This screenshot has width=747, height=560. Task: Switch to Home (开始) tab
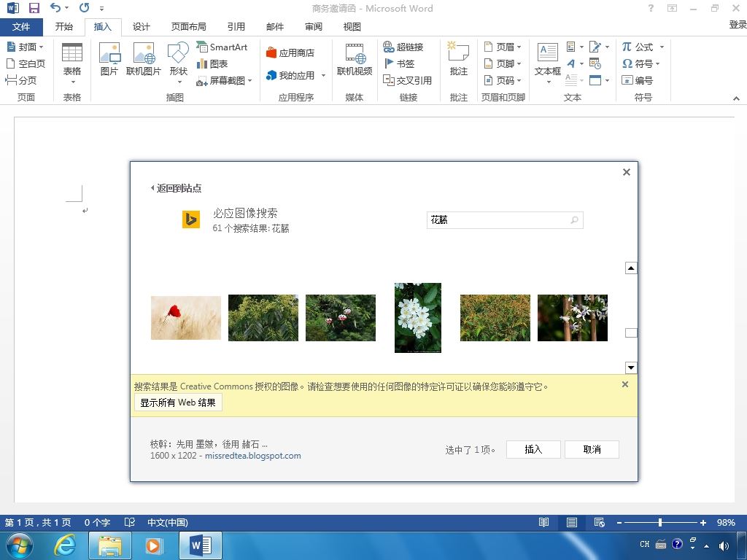(64, 27)
